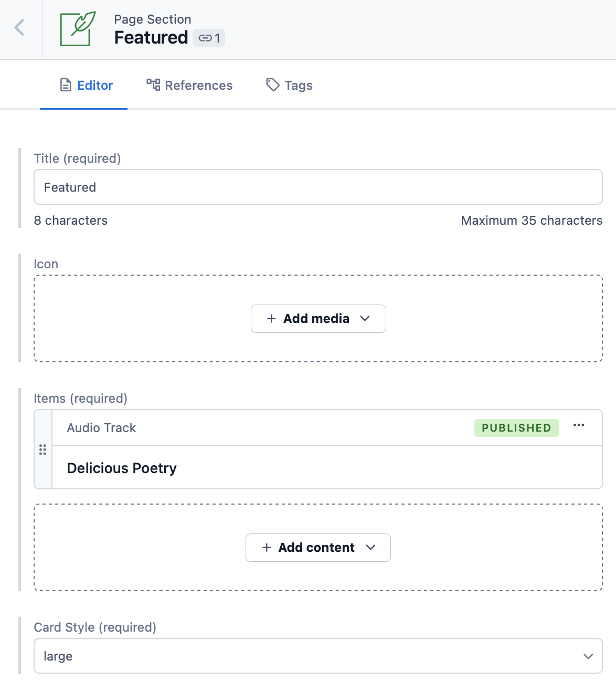Image resolution: width=616 pixels, height=691 pixels.
Task: Click the plus icon in Add content
Action: (267, 548)
